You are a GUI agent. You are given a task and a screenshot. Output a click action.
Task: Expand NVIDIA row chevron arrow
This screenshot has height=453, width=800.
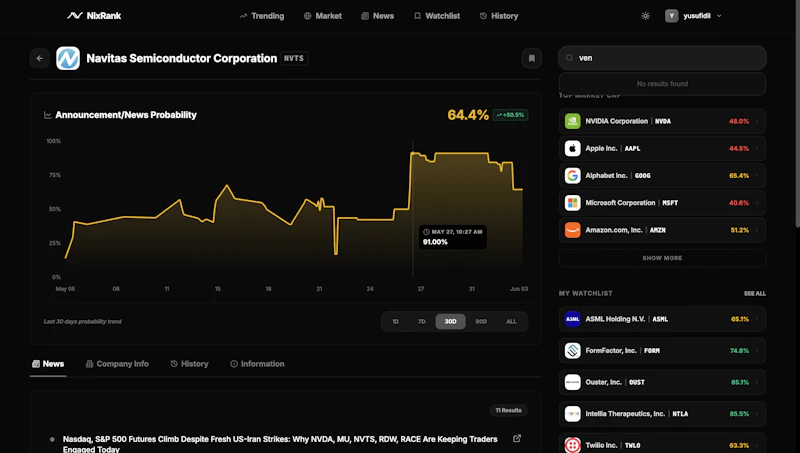click(757, 121)
